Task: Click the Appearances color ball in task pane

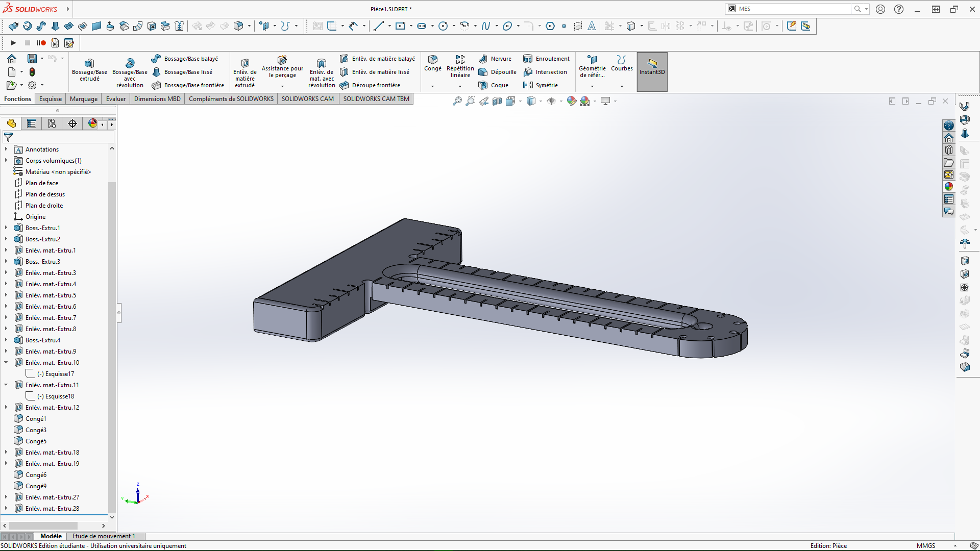Action: pyautogui.click(x=948, y=187)
